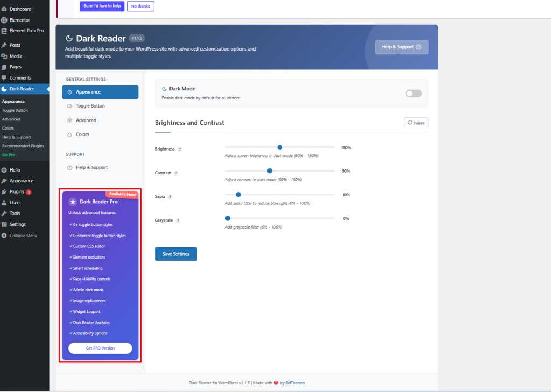The height and width of the screenshot is (392, 551).
Task: Click the Tools wrench icon
Action: (x=4, y=213)
